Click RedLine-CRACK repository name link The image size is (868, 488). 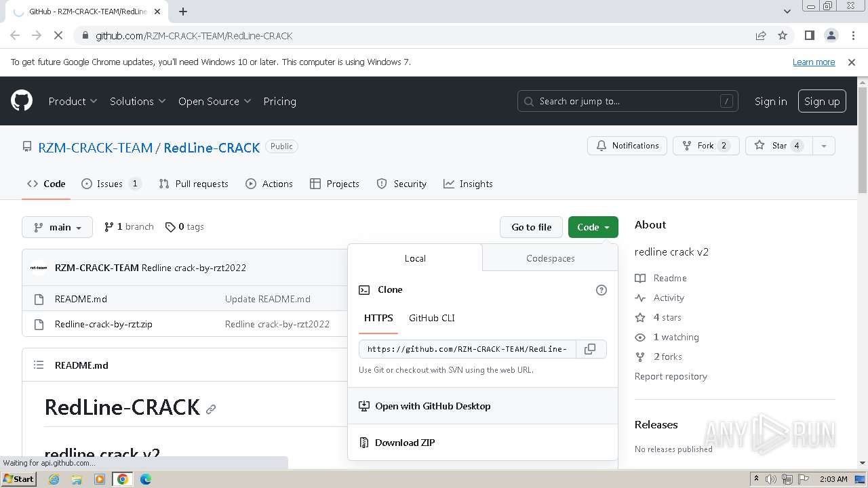click(x=212, y=147)
